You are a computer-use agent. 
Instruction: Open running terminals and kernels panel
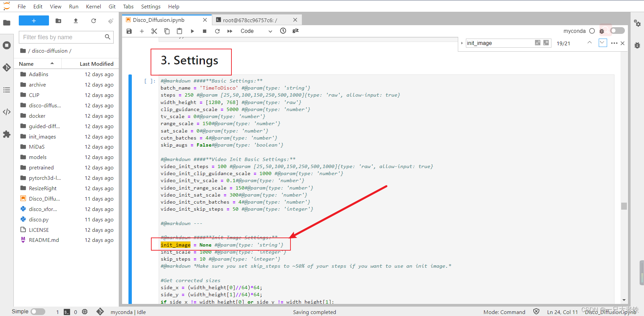click(x=7, y=45)
